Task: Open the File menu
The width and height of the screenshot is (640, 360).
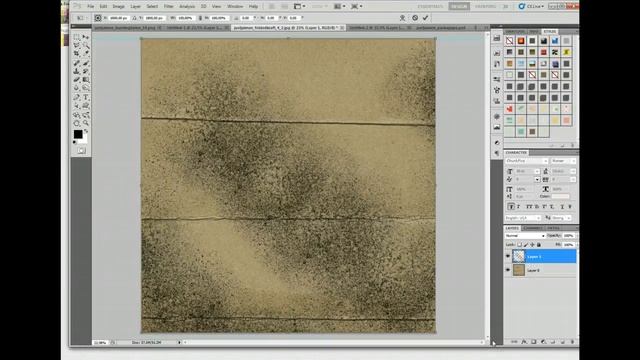Action: tap(91, 7)
